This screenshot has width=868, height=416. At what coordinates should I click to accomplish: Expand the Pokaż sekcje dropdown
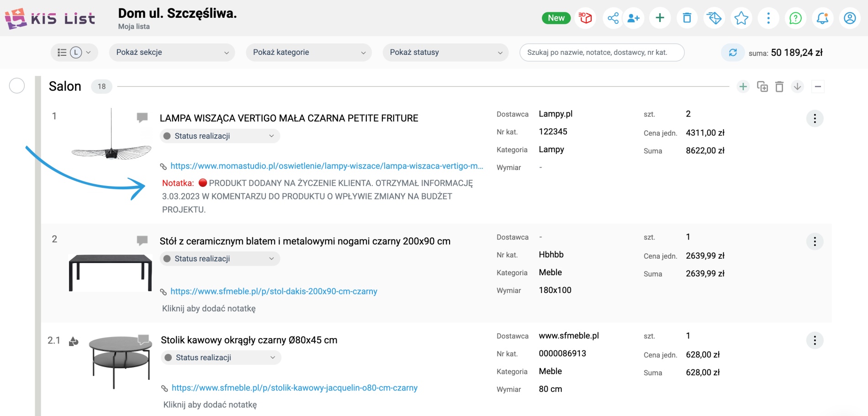pos(172,53)
